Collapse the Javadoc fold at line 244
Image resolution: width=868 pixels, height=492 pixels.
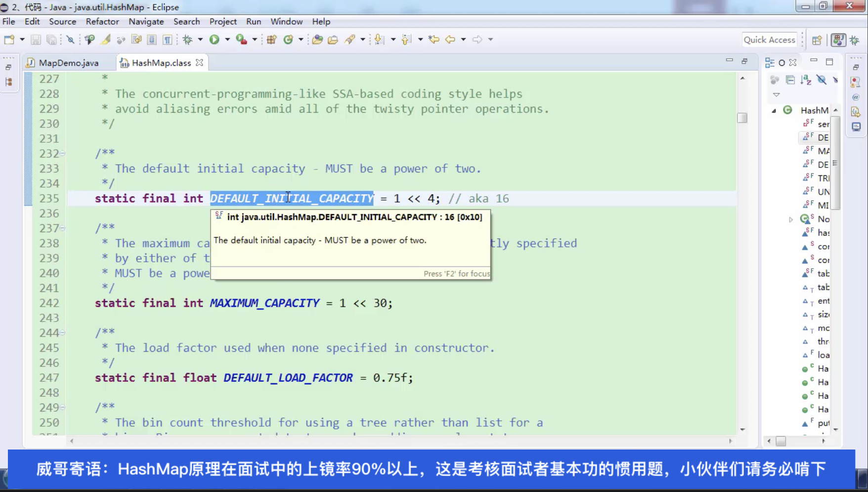point(62,333)
